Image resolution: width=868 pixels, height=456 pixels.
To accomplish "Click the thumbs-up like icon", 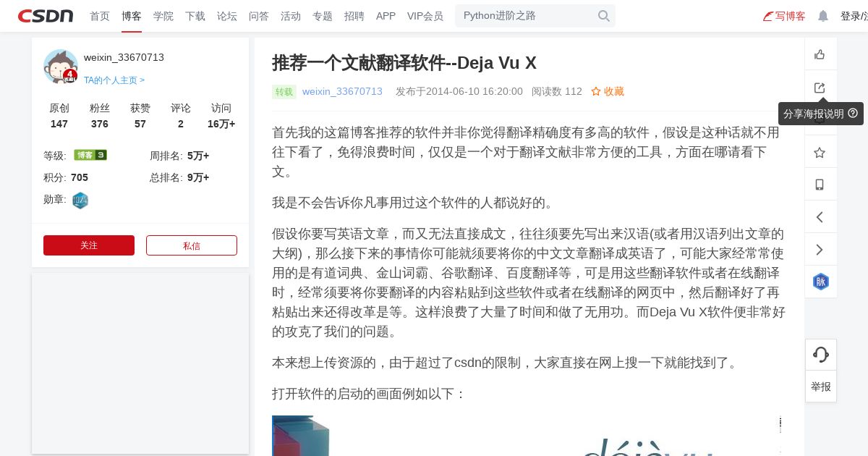I will click(820, 54).
